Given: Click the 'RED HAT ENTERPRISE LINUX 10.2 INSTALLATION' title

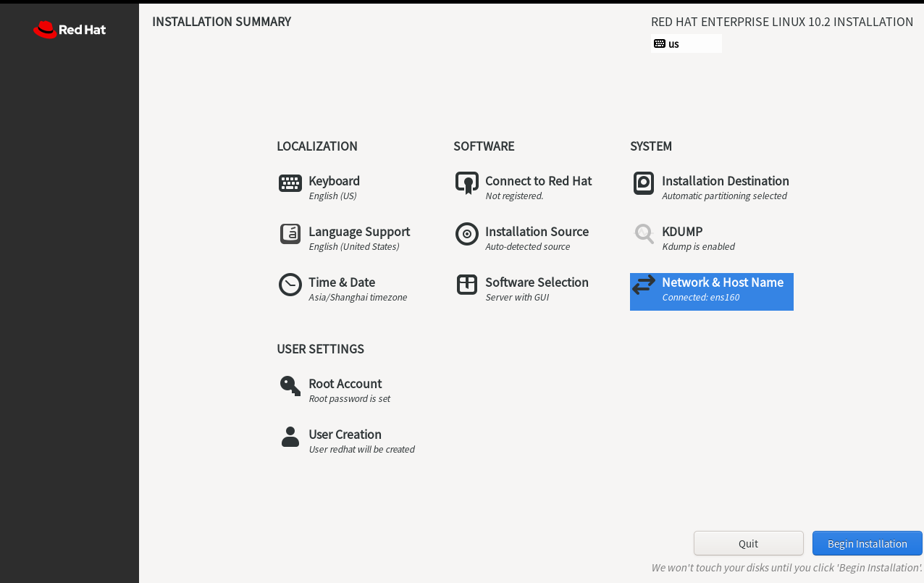Looking at the screenshot, I should coord(782,22).
